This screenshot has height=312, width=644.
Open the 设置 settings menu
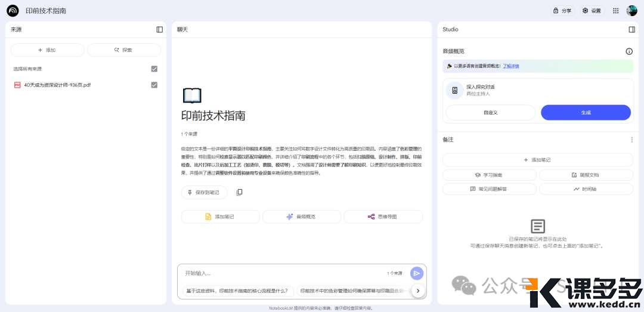pos(592,11)
